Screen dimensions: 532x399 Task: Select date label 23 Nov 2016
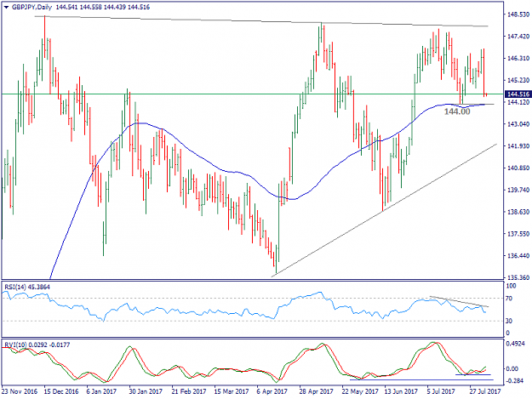pyautogui.click(x=20, y=391)
